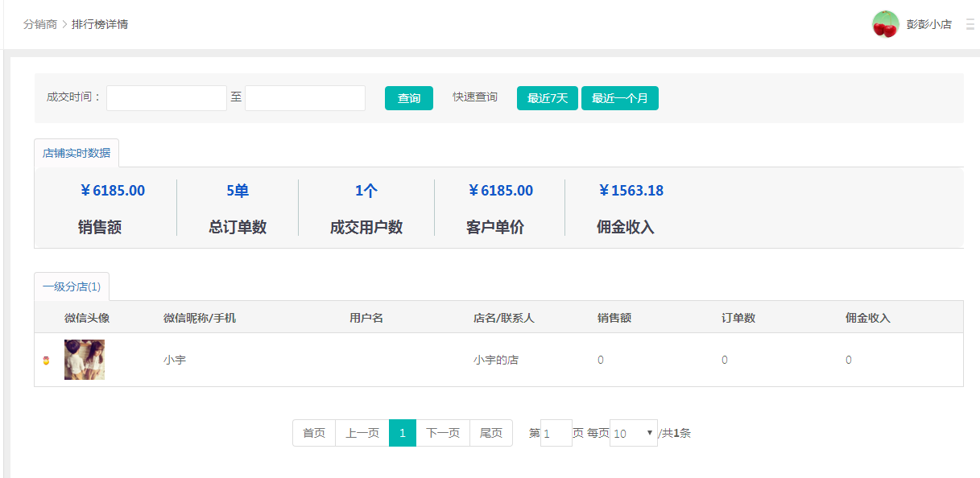Open 小宇's WeChat avatar thumbnail

85,360
